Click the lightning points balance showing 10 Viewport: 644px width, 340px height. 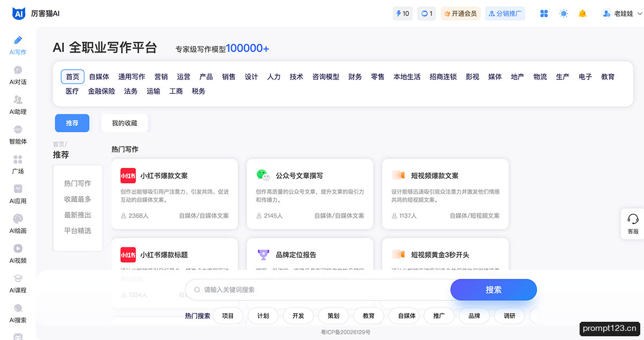[402, 13]
